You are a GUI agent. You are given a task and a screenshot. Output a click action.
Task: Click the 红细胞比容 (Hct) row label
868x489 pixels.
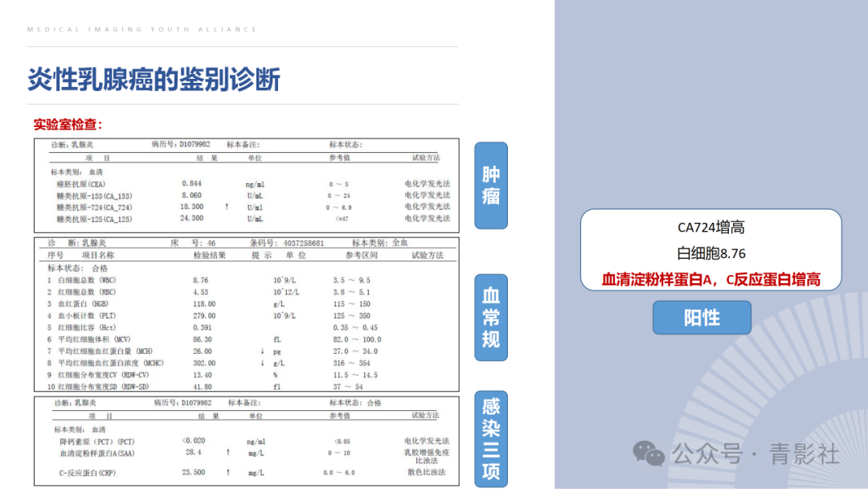point(86,328)
